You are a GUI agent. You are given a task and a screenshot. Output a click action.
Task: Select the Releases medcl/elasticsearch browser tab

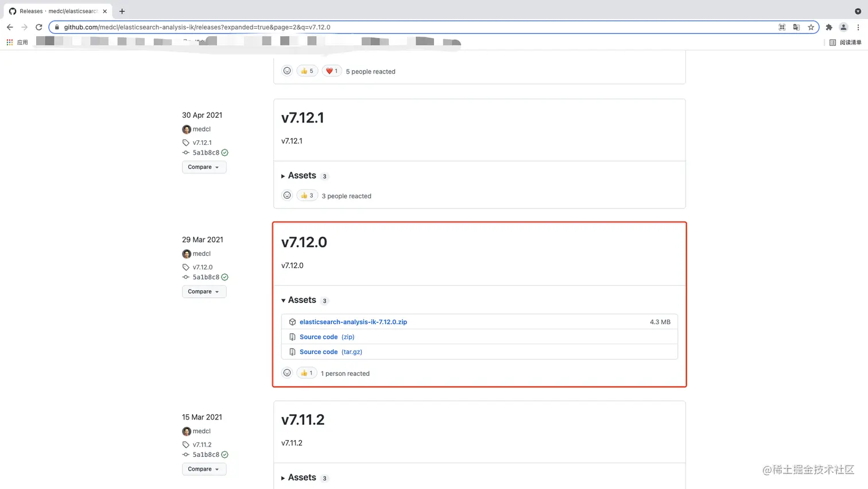pos(57,11)
